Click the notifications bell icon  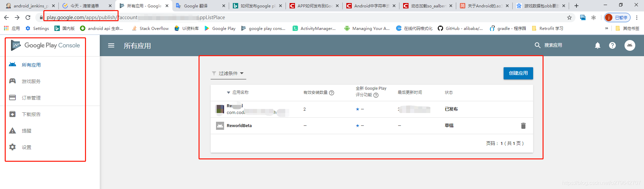[x=598, y=45]
